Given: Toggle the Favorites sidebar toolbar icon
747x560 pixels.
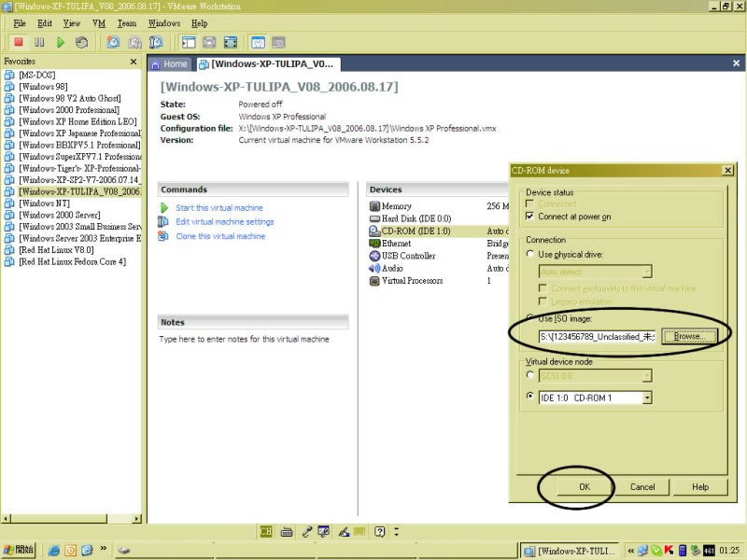Looking at the screenshot, I should 189,42.
